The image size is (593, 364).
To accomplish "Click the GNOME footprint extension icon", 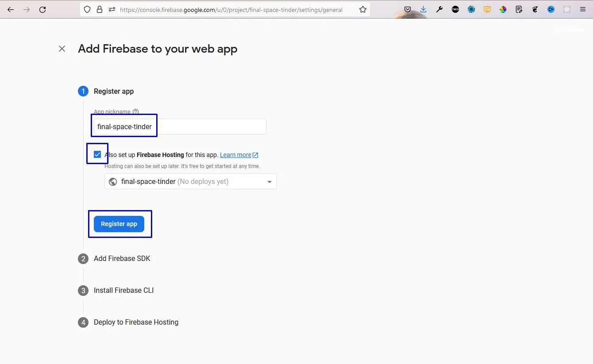I will (x=535, y=9).
